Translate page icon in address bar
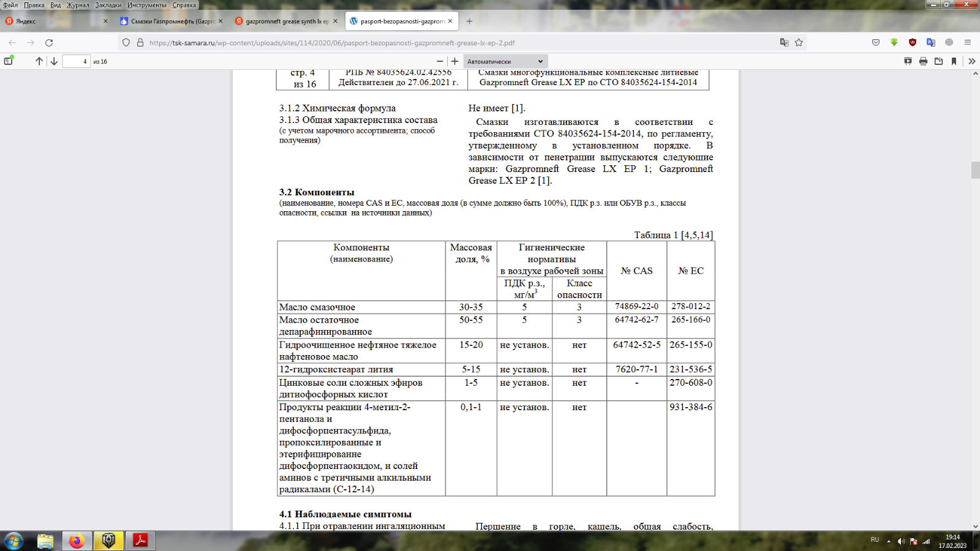 784,43
